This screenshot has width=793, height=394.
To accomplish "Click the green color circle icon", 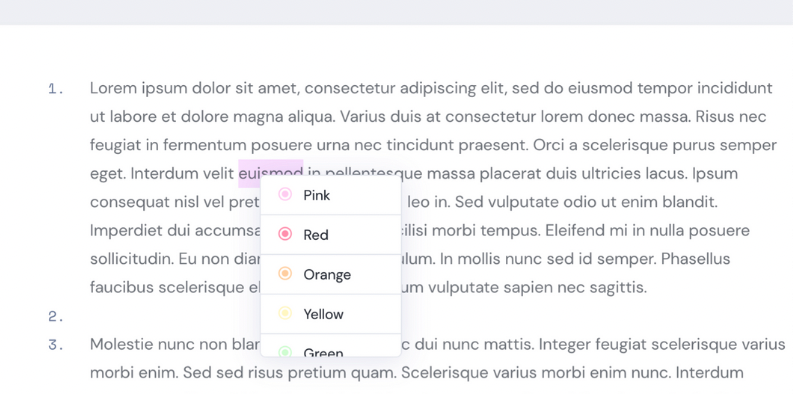I will pos(285,352).
